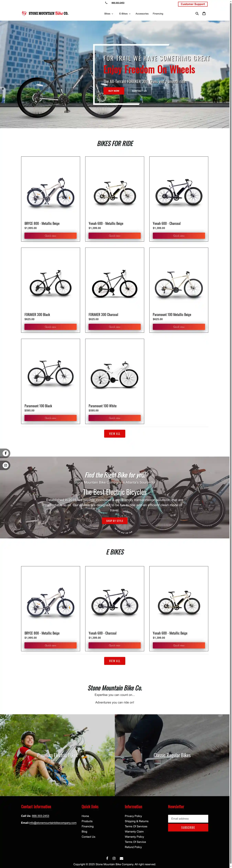Click the Customer Support button

click(193, 4)
